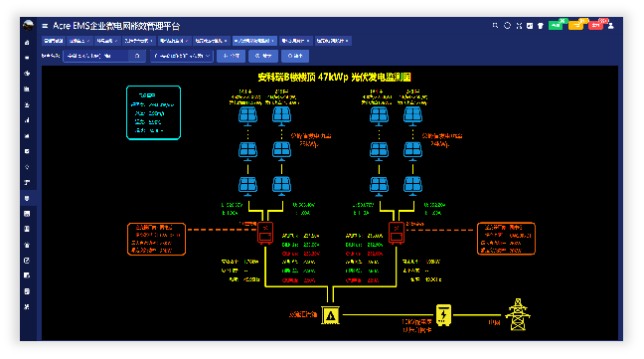Screen dimensions: 644x359
Task: Click the circular refresh icon in header
Action: coord(507,26)
